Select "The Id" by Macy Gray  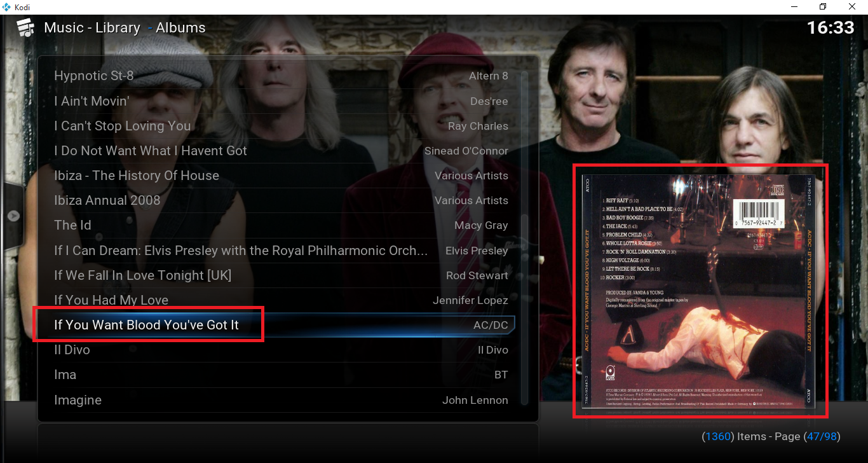72,225
